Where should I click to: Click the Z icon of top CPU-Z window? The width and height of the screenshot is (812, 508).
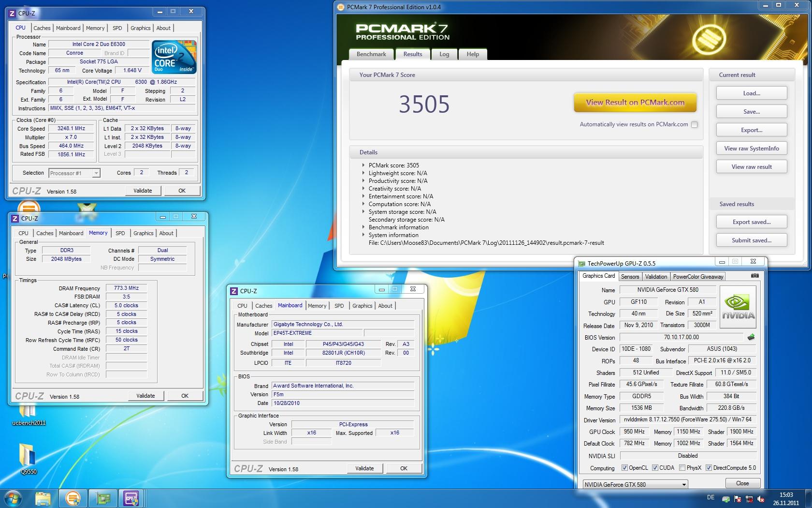click(12, 13)
